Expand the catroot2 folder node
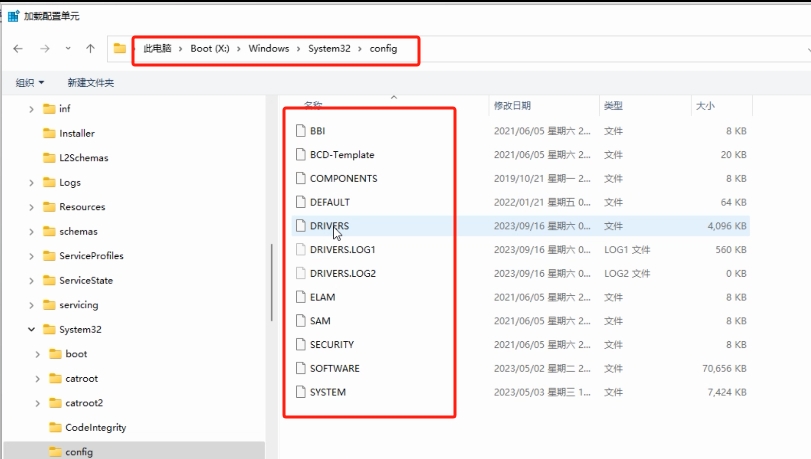The image size is (811, 459). 38,403
